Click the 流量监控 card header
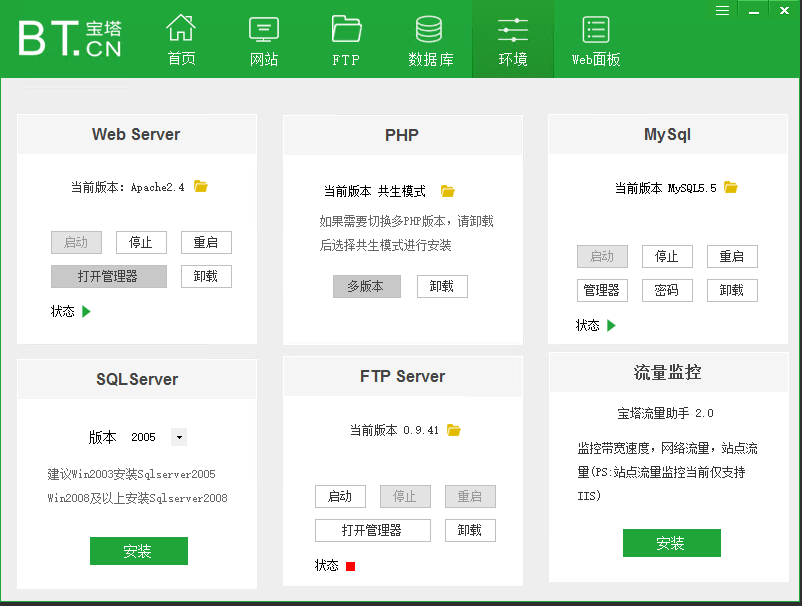802x606 pixels. (669, 372)
